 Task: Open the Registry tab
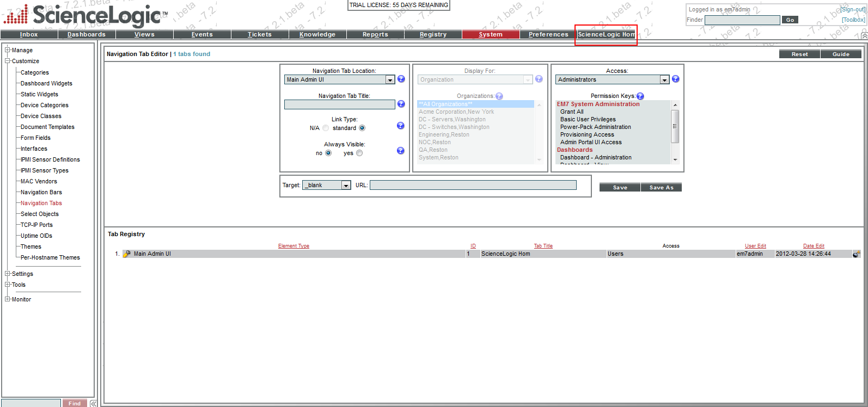tap(433, 34)
